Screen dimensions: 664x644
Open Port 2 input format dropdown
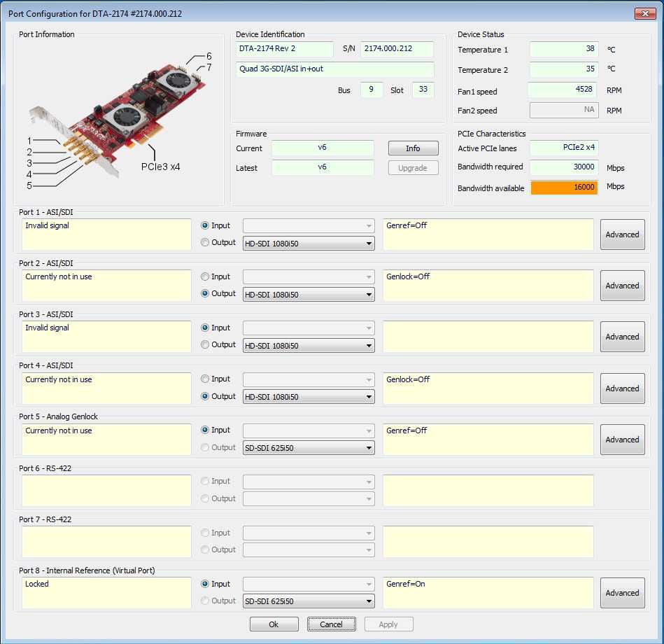pos(309,276)
